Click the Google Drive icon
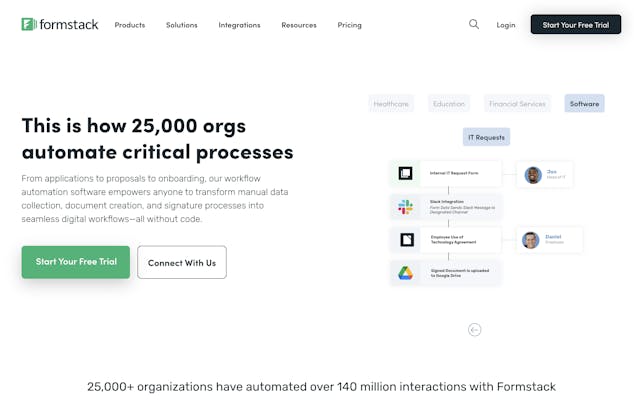634x416 pixels. 405,273
